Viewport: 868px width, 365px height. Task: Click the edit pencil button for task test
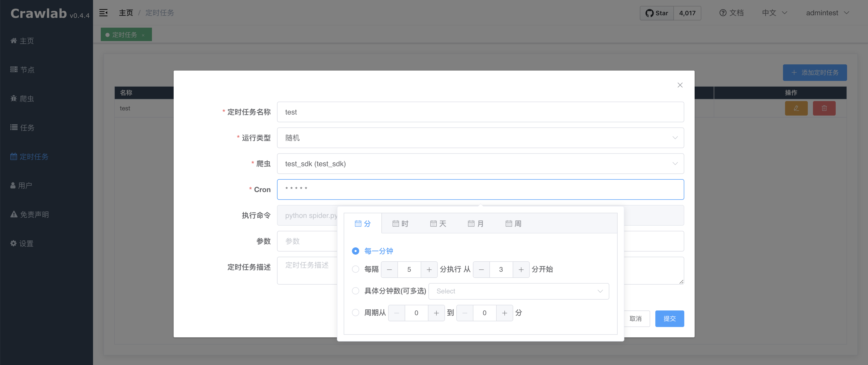[x=796, y=108]
